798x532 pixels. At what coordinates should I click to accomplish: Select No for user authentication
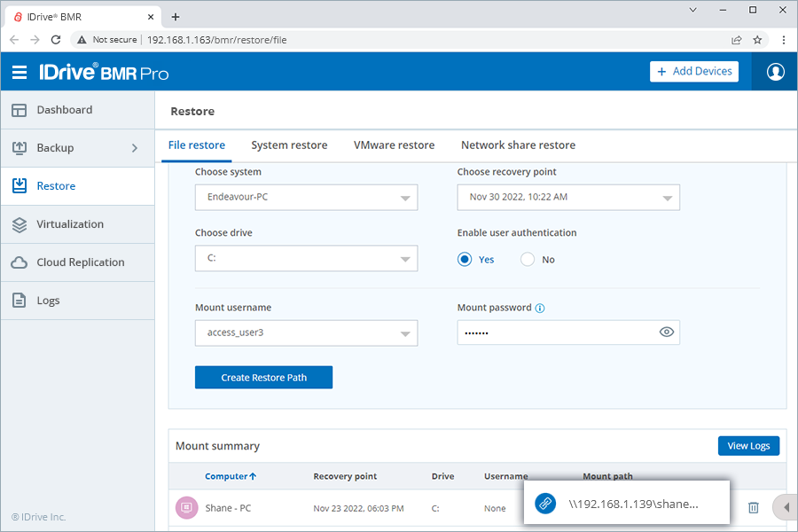tap(528, 260)
